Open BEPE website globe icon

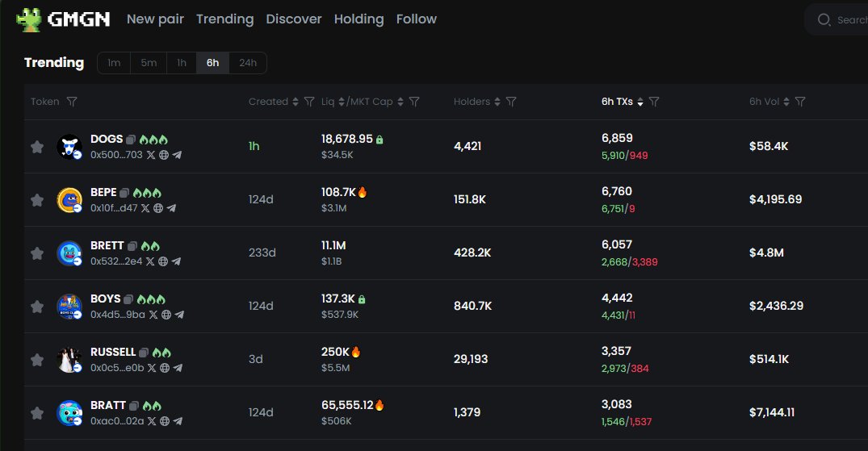click(x=158, y=208)
